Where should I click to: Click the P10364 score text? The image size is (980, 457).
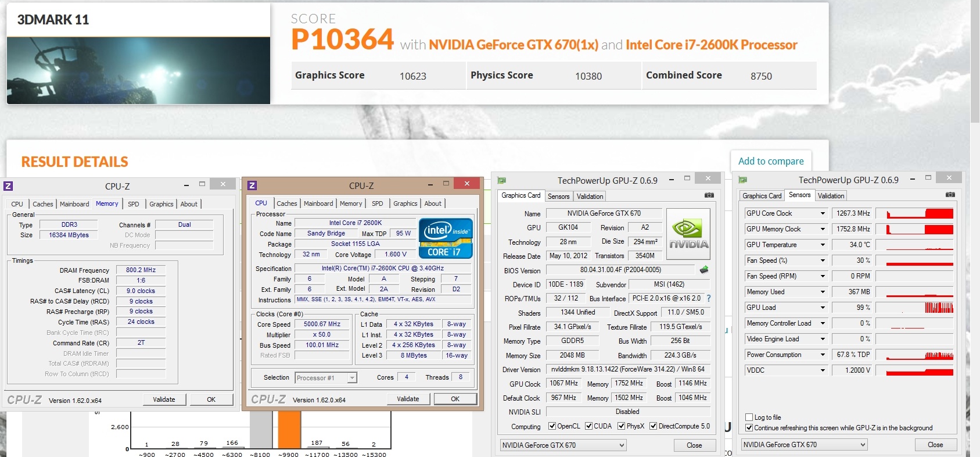coord(343,40)
